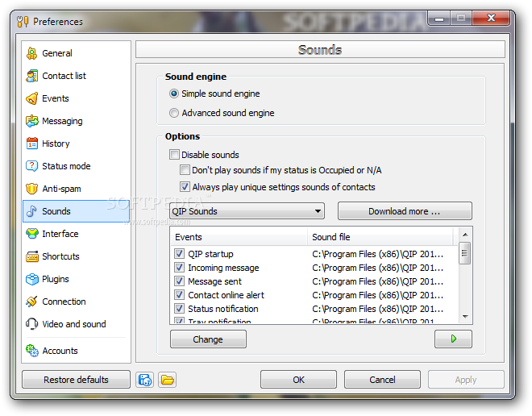Click the open folder icon button
The width and height of the screenshot is (532, 416).
click(168, 380)
